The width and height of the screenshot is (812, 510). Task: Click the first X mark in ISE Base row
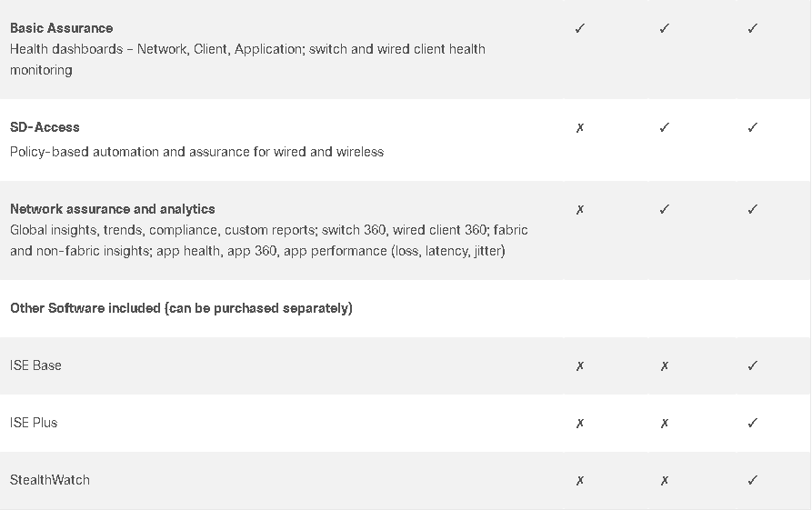[x=580, y=366]
